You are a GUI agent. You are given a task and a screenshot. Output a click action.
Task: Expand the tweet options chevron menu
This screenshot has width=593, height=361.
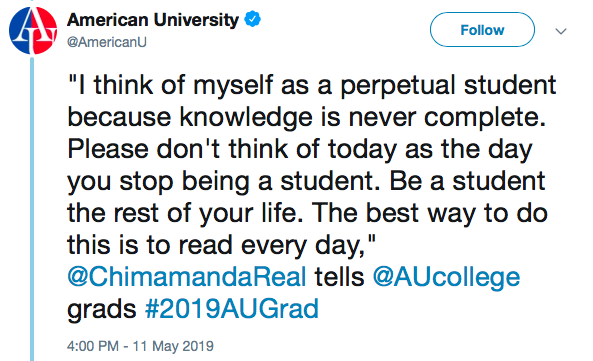(561, 31)
